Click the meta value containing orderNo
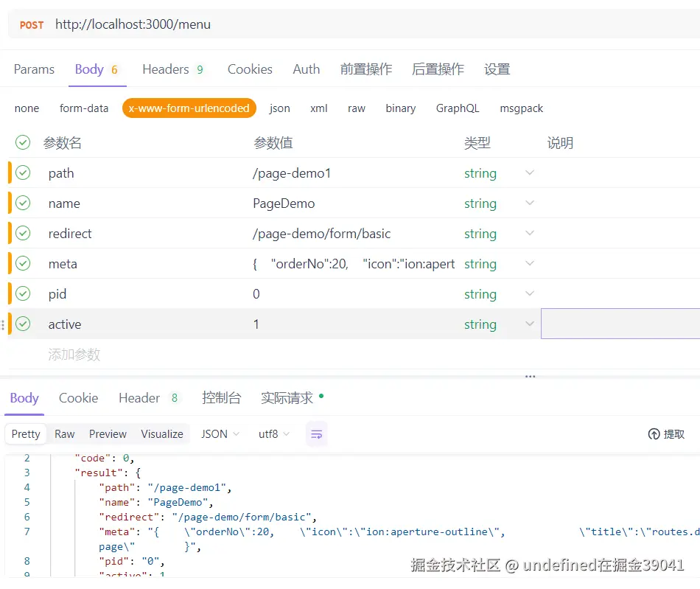 (x=354, y=264)
